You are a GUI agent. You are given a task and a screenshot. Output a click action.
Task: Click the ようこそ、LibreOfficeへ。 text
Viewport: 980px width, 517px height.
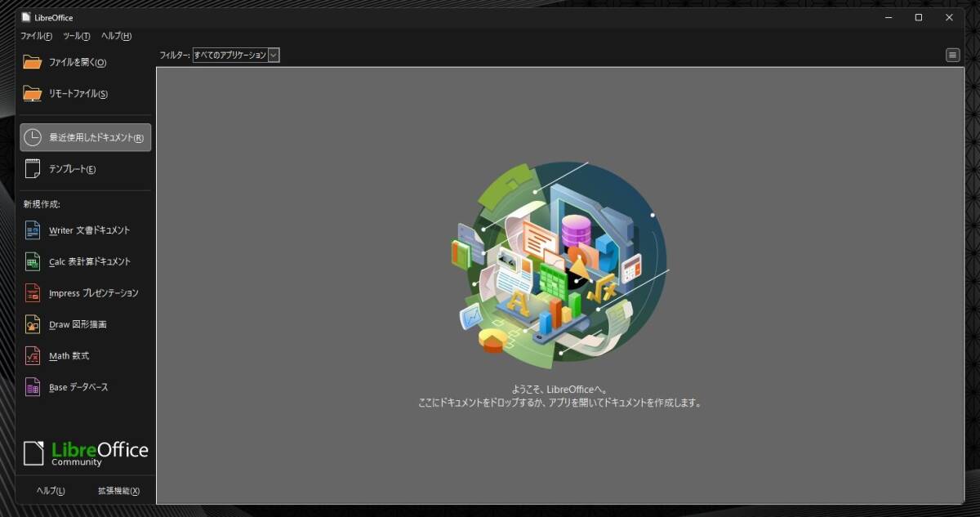pos(560,390)
